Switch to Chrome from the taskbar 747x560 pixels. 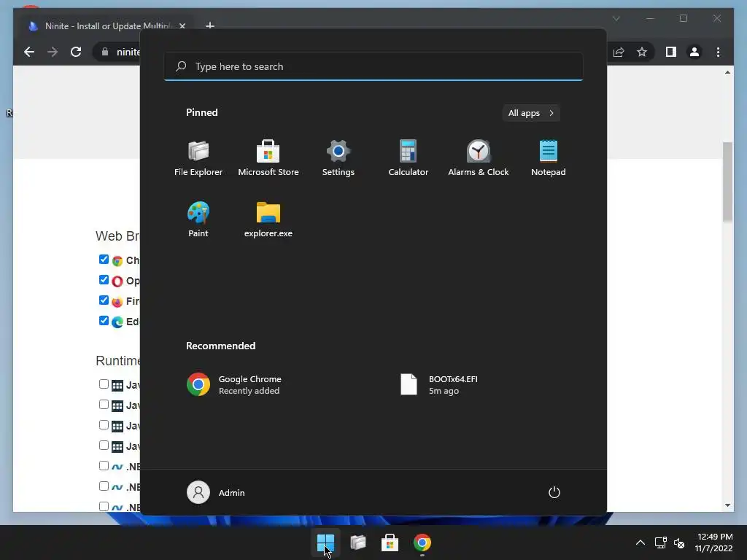tap(422, 542)
